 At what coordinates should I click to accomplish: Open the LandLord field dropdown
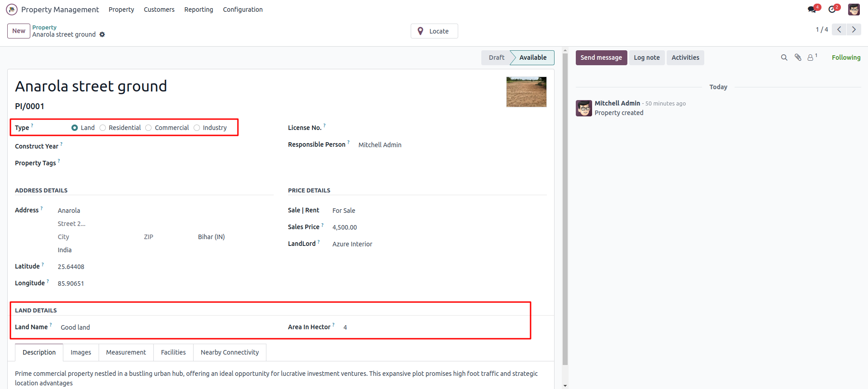[x=352, y=244]
